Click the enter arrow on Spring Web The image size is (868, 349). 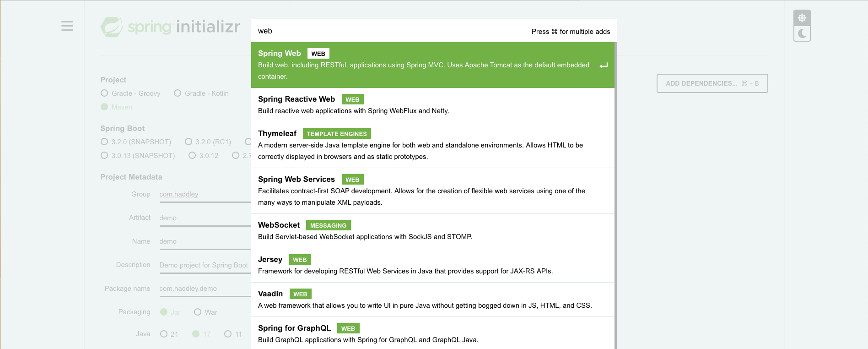click(x=604, y=65)
